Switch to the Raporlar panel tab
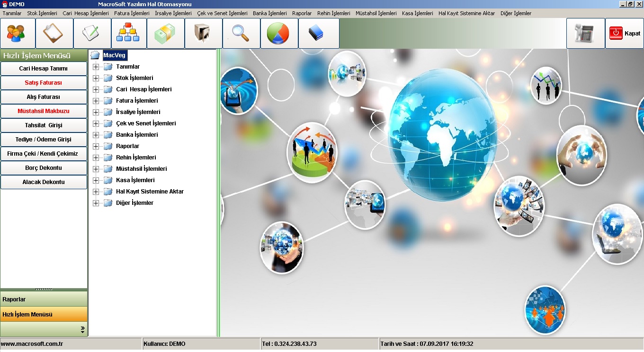The height and width of the screenshot is (352, 644). pyautogui.click(x=44, y=299)
